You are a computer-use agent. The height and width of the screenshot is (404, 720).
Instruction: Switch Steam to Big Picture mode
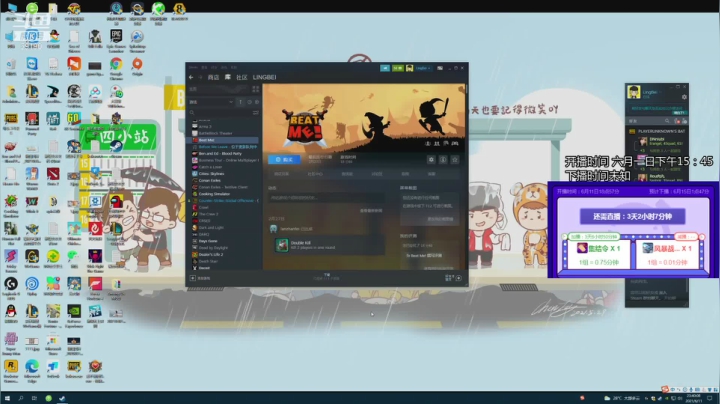tap(440, 68)
